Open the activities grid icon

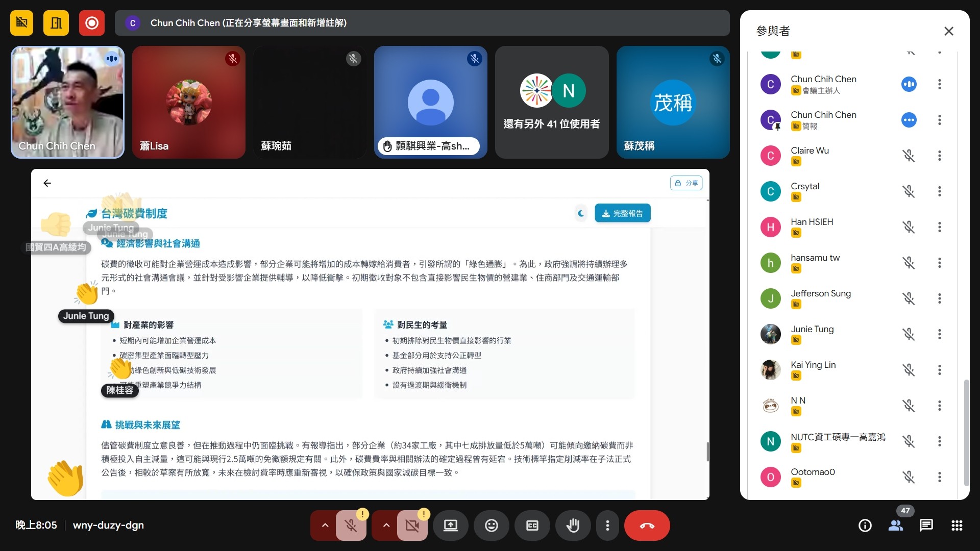(957, 525)
